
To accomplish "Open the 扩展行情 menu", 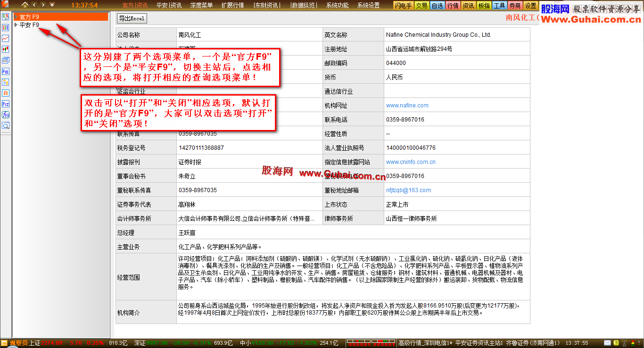I will [232, 6].
